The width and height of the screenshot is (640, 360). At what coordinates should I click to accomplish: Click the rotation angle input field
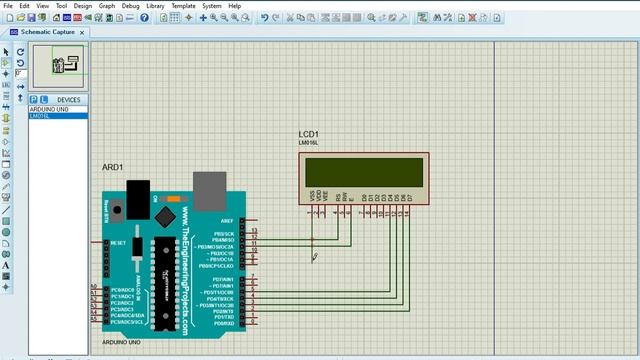pyautogui.click(x=21, y=74)
